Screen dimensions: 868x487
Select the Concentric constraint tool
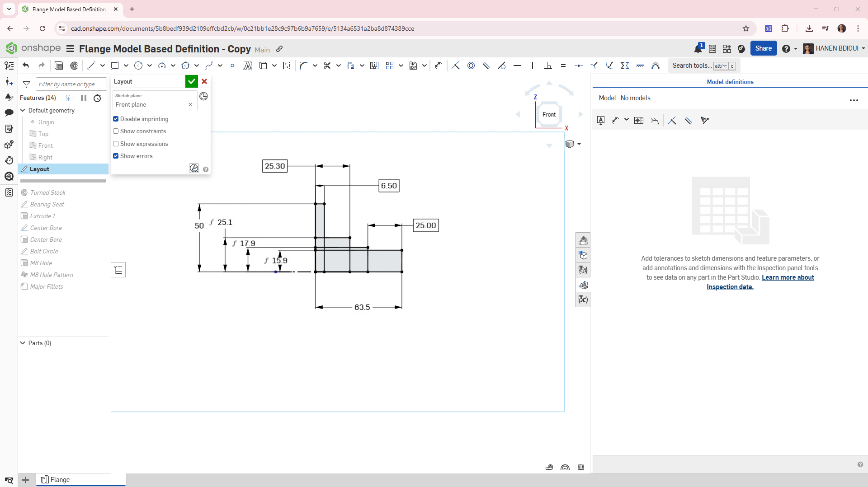[x=471, y=66]
